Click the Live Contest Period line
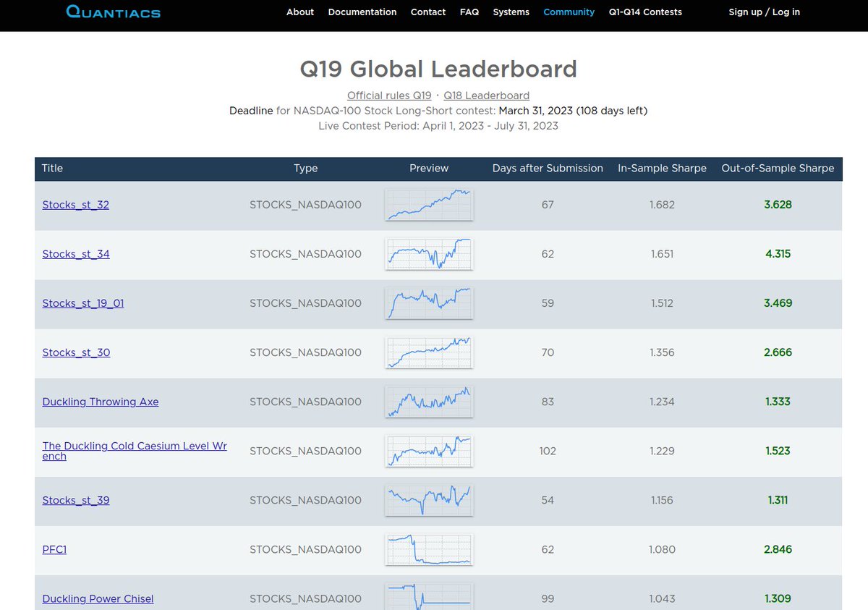868x610 pixels. click(438, 126)
